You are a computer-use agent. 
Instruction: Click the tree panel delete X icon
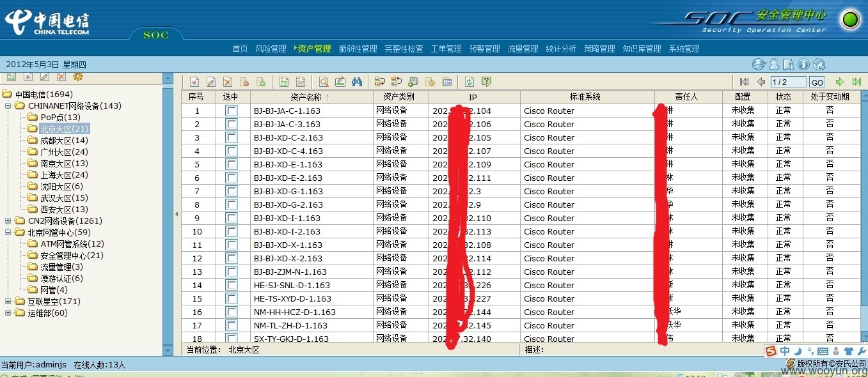[61, 77]
